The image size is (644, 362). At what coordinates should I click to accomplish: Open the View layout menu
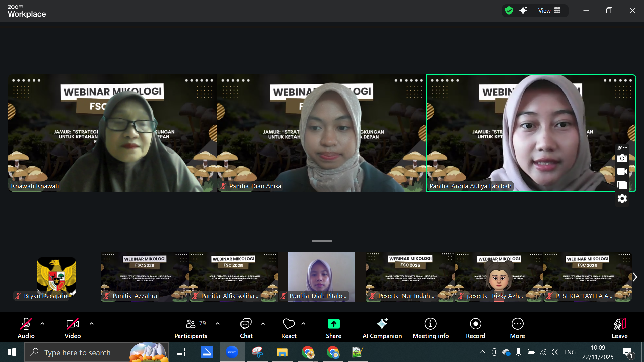[x=549, y=11]
